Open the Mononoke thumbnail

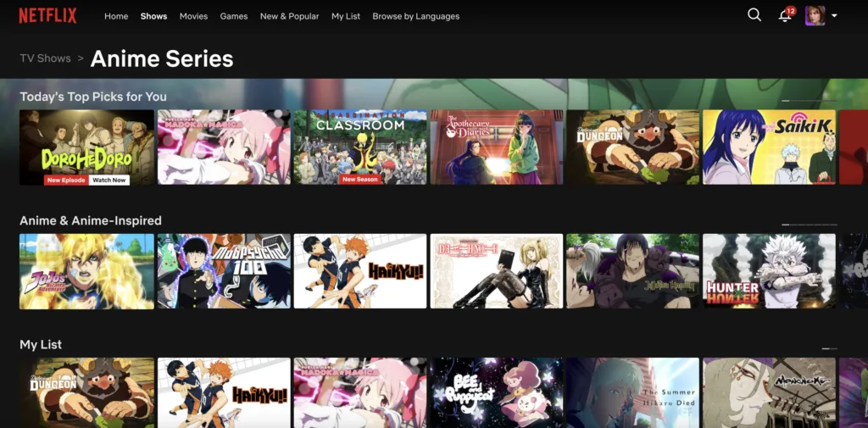click(769, 392)
